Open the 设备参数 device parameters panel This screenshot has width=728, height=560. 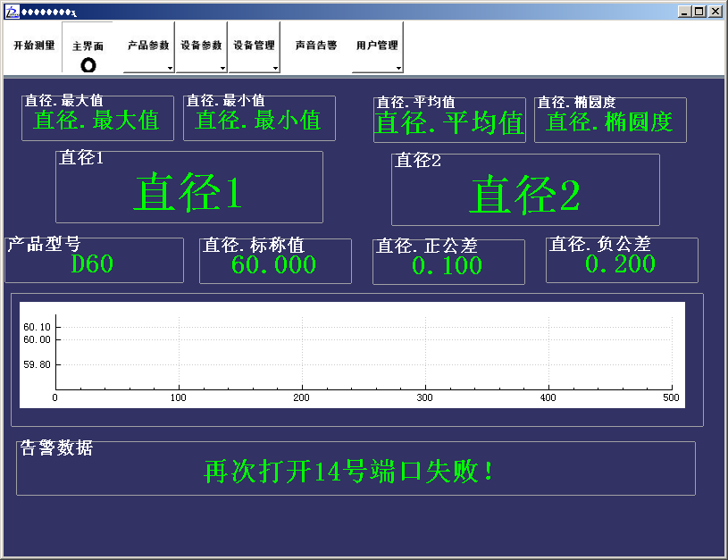[x=202, y=43]
